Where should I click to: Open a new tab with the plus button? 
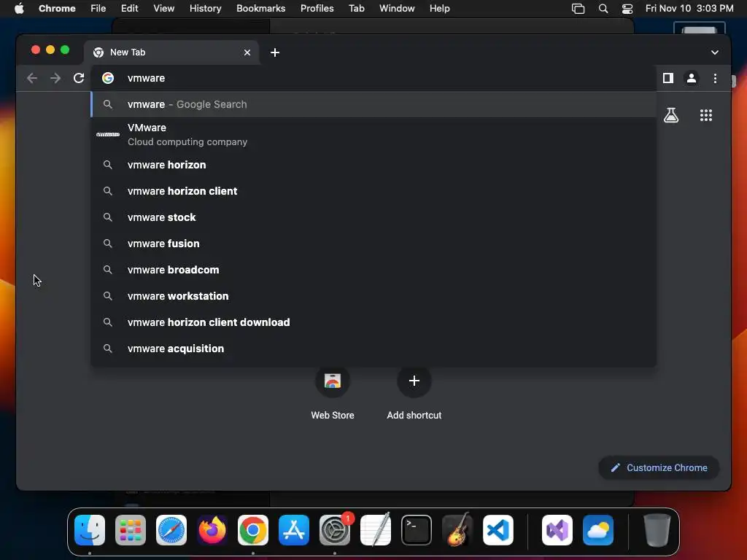point(275,52)
